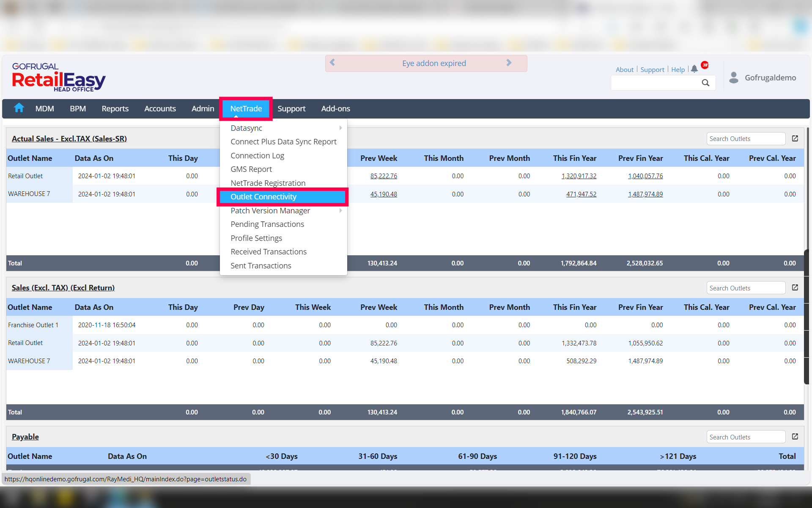Open the notifications bell icon
Screen dimensions: 812x508
coord(694,69)
